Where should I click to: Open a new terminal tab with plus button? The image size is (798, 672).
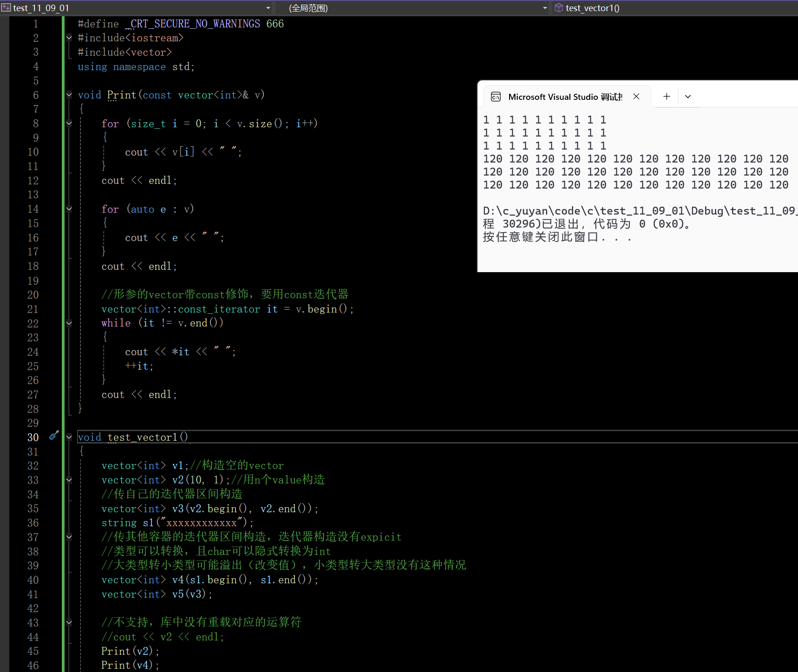[667, 97]
